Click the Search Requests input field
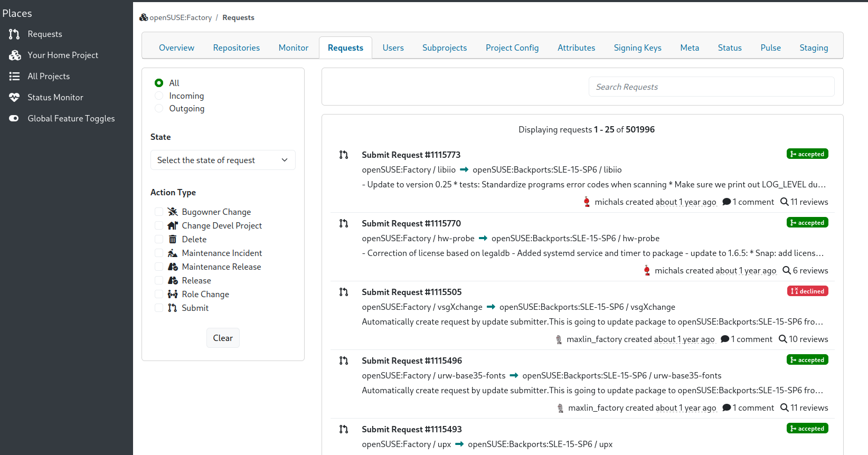Viewport: 868px width, 455px height. pyautogui.click(x=711, y=87)
